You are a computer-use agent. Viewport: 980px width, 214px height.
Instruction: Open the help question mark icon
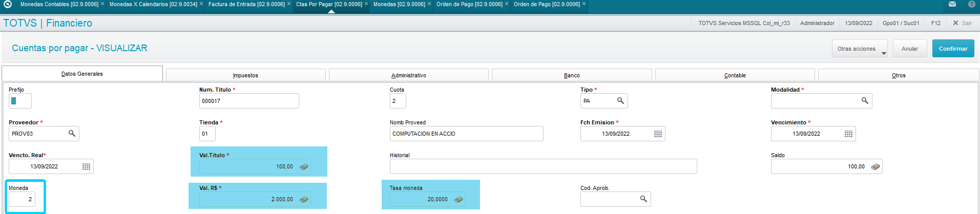coord(972,4)
